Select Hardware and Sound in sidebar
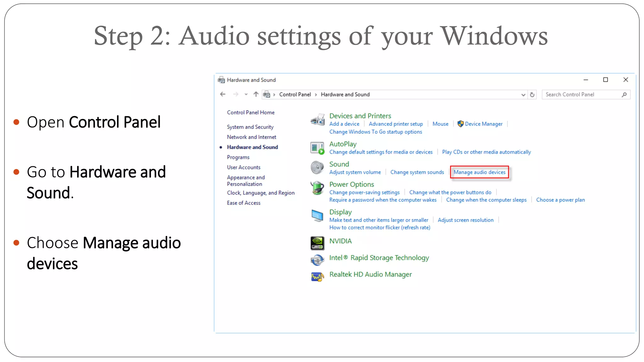The width and height of the screenshot is (644, 362). pyautogui.click(x=253, y=147)
